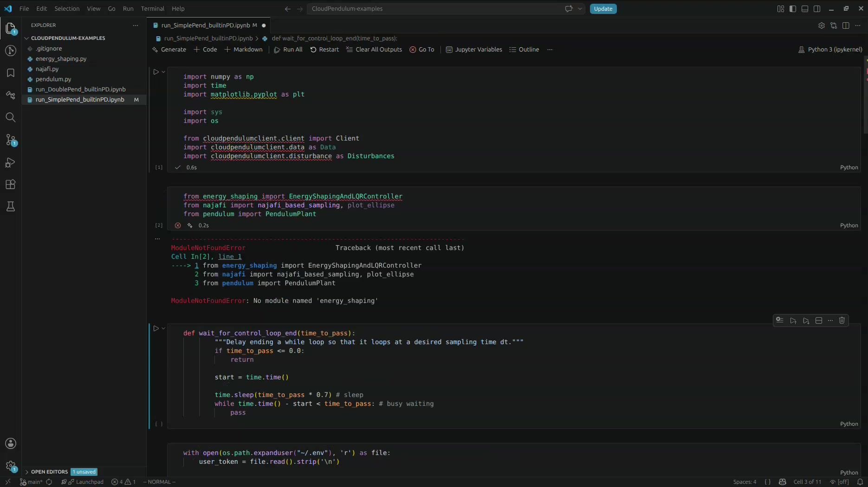
Task: Open the Accounts menu icon
Action: click(11, 443)
